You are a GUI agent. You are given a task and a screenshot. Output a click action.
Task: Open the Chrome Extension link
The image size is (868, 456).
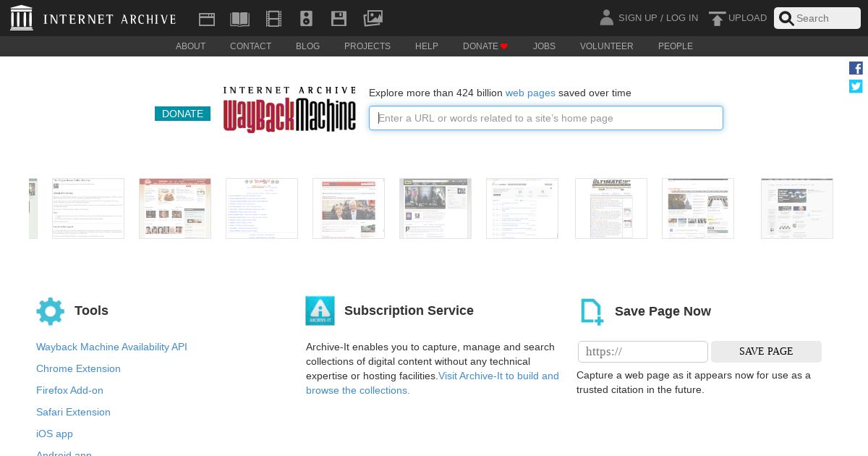click(x=78, y=368)
